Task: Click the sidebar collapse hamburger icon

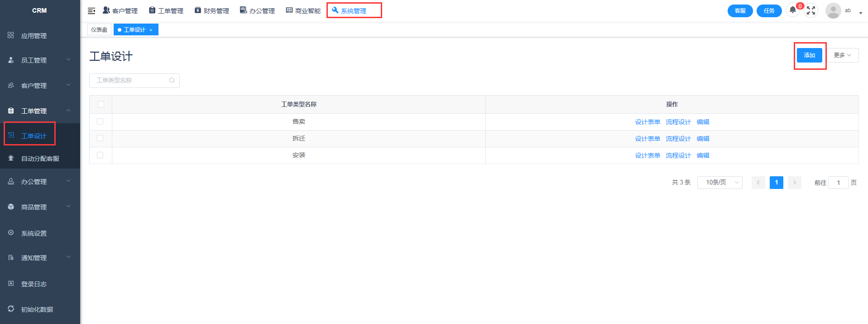Action: pos(91,11)
